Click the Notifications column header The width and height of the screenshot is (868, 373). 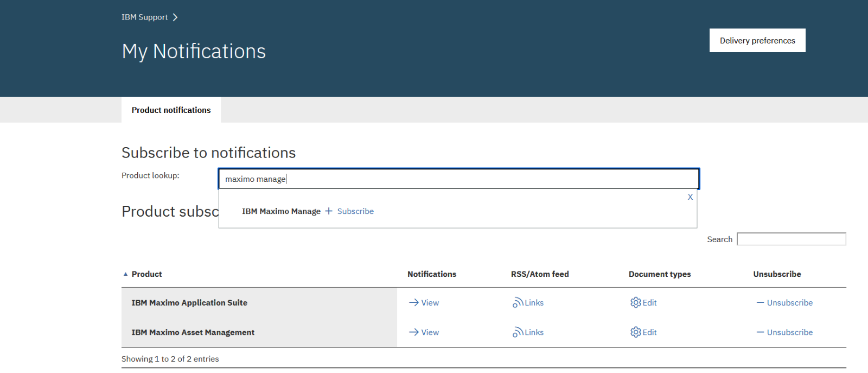(x=432, y=274)
